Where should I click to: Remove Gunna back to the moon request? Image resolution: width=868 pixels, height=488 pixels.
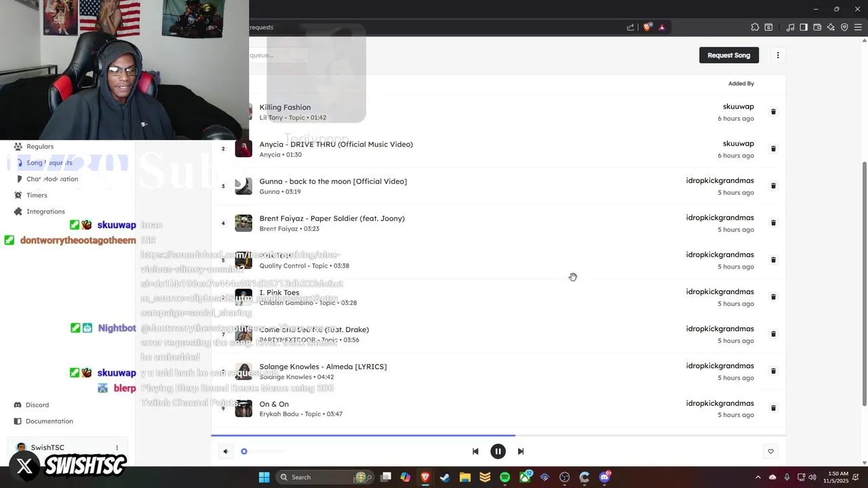point(773,186)
